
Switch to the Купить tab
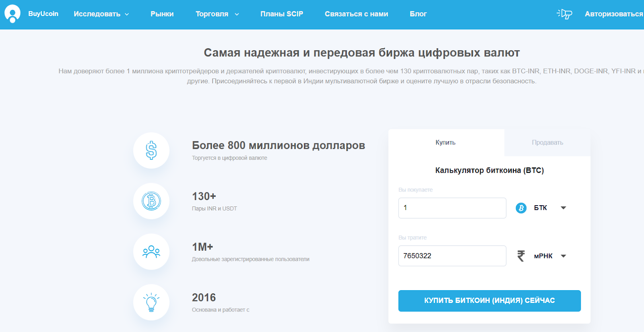tap(446, 142)
